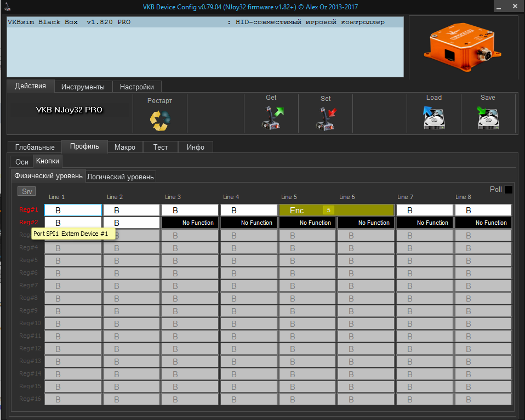Click the orange Black Box device image
The image size is (525, 420).
point(463,47)
